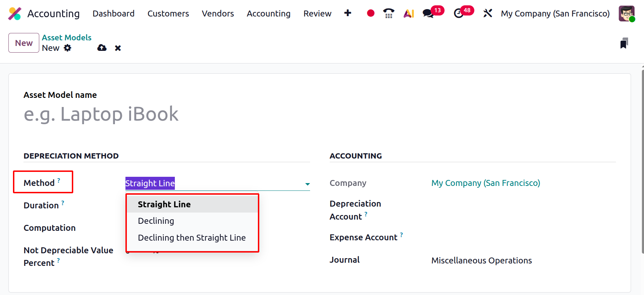Open the activities clock icon
The height and width of the screenshot is (295, 644).
(458, 14)
